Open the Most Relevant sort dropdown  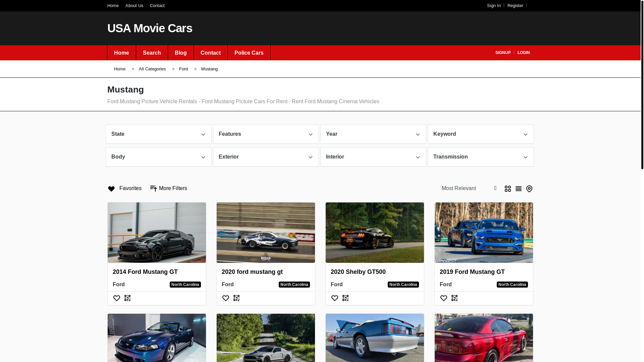coord(469,188)
